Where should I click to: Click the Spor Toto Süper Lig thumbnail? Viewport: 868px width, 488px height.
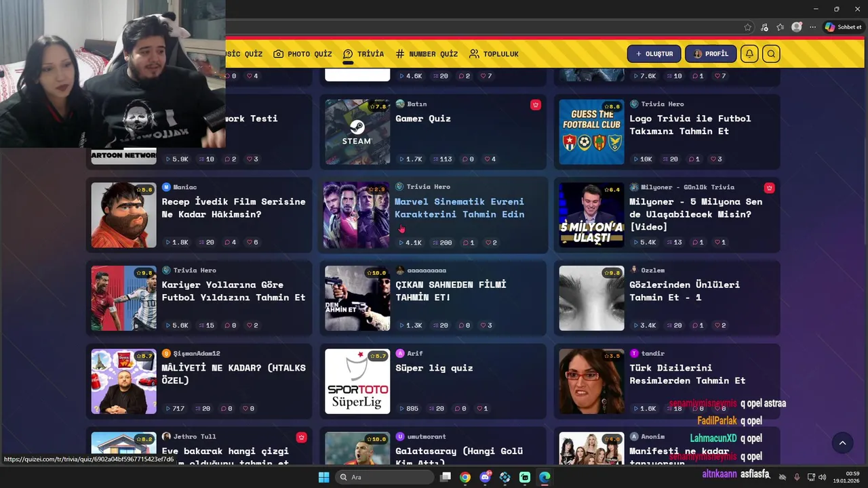pos(357,382)
